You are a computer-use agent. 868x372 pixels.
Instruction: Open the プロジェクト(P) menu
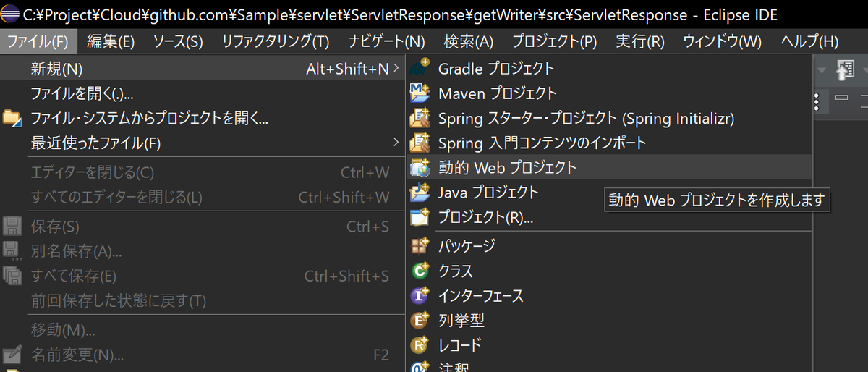(x=555, y=42)
